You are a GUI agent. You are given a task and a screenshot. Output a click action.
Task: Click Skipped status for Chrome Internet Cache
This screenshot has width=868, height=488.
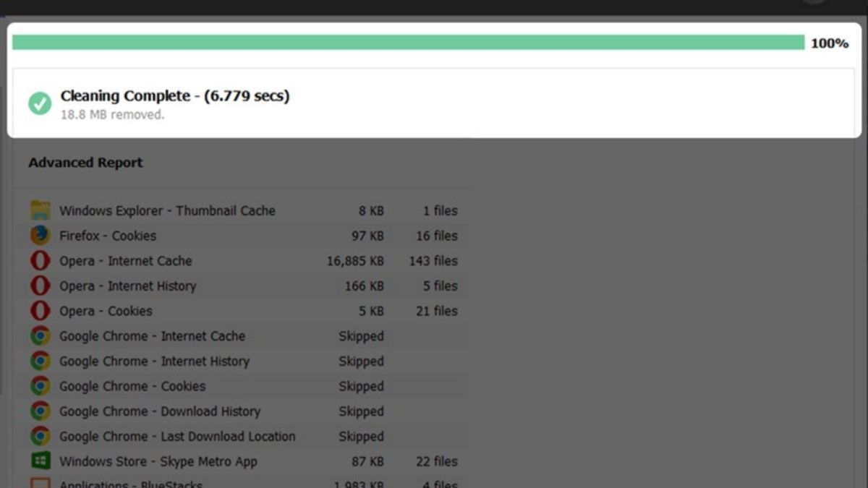pyautogui.click(x=361, y=336)
